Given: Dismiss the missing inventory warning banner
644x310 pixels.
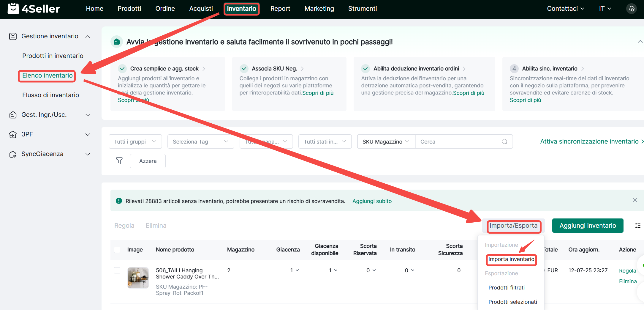Looking at the screenshot, I should (635, 200).
